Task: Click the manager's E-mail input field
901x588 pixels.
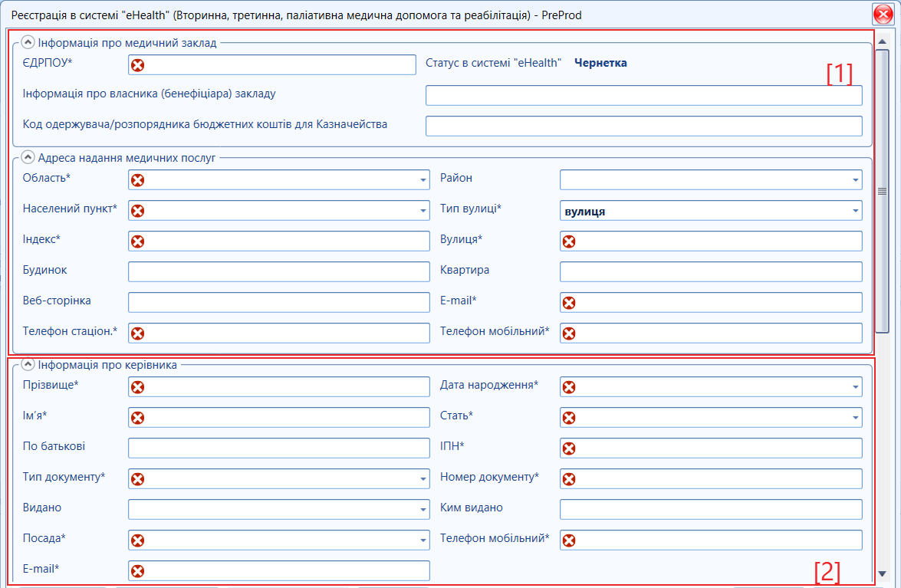Action: pos(278,571)
